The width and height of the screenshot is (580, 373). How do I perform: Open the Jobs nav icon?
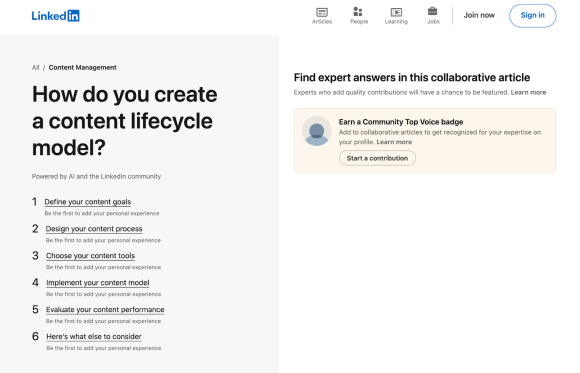click(433, 16)
